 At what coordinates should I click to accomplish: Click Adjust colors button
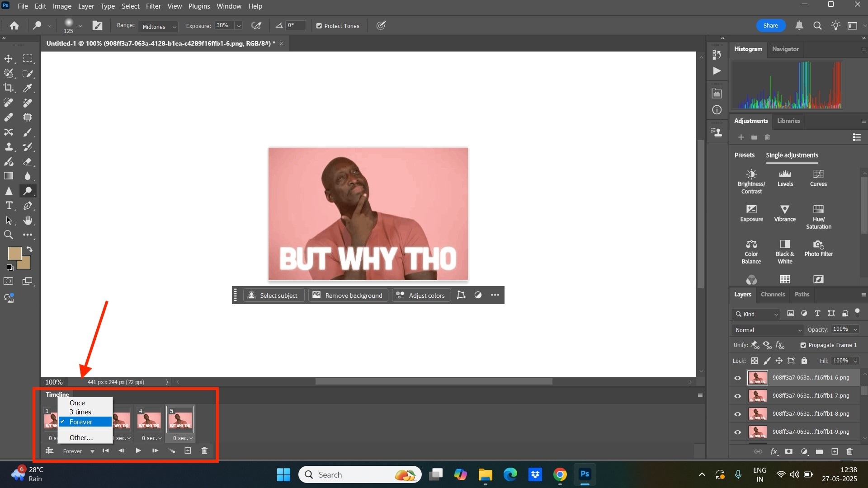(x=421, y=295)
